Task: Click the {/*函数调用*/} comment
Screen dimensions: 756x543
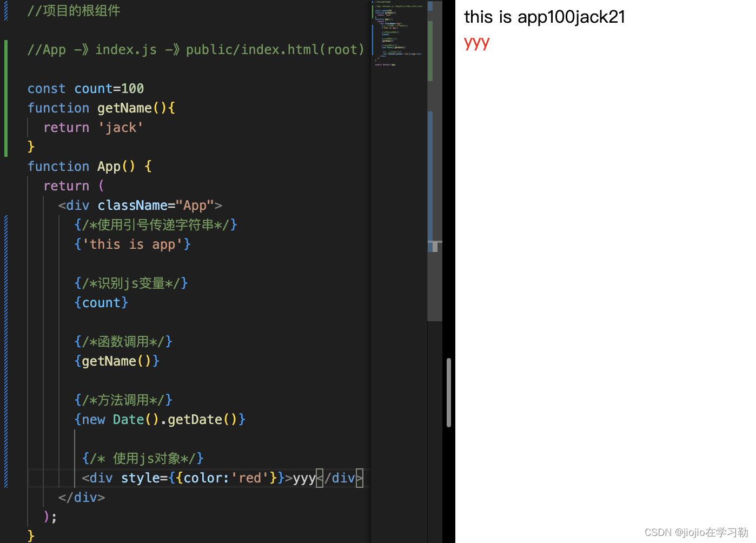Action: click(123, 342)
